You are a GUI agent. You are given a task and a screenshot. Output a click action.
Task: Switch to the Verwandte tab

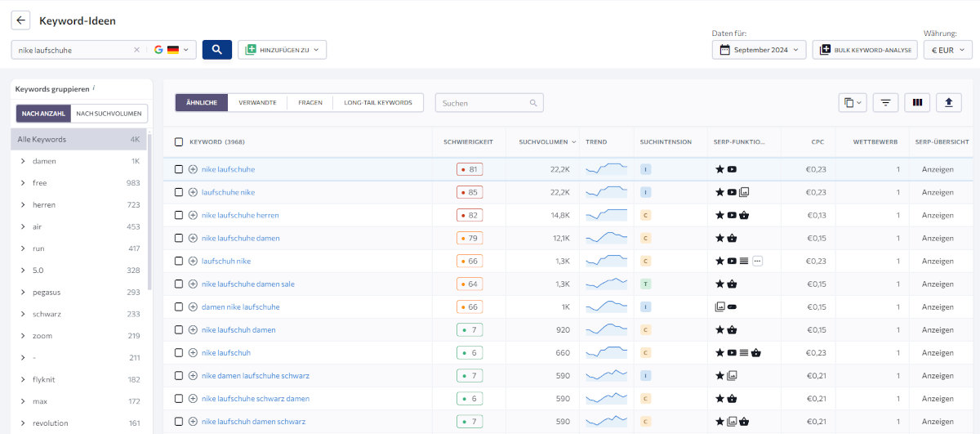[257, 102]
